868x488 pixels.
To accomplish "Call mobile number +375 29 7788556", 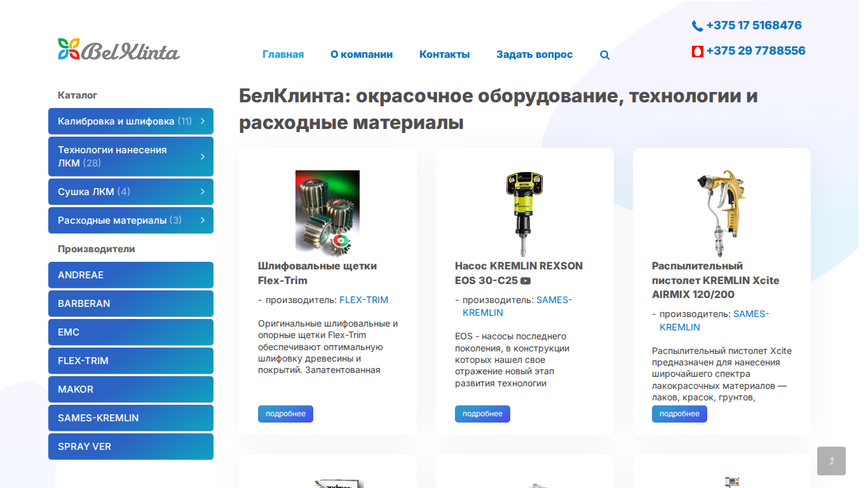I will tap(756, 51).
